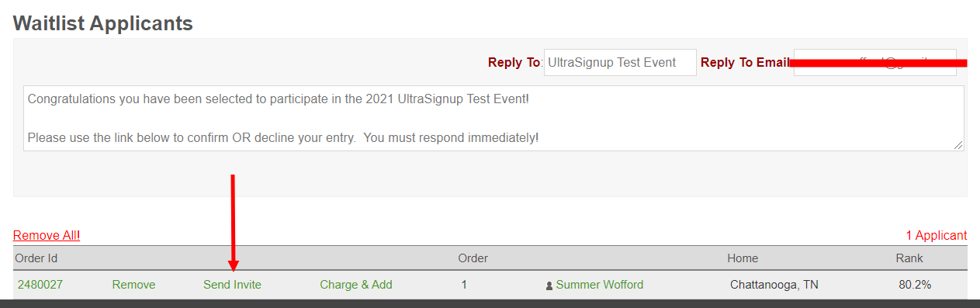This screenshot has height=308, width=980.
Task: Open order ID 2480027
Action: 40,285
